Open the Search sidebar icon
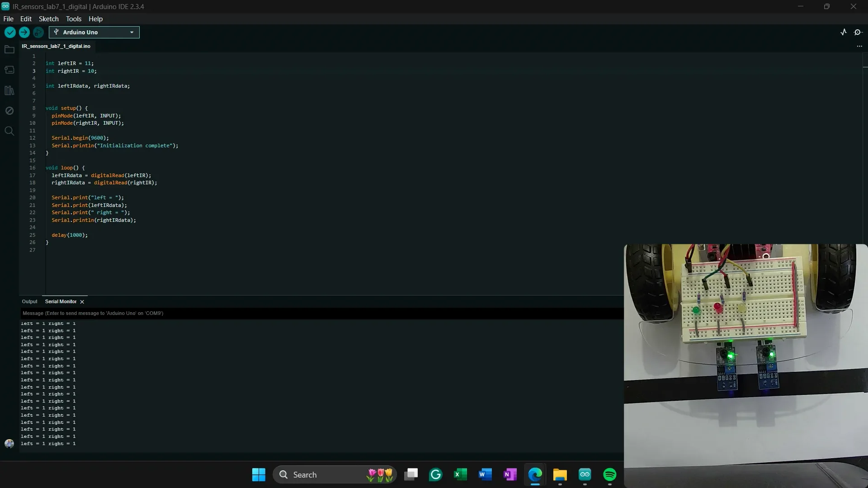This screenshot has height=488, width=868. click(9, 131)
